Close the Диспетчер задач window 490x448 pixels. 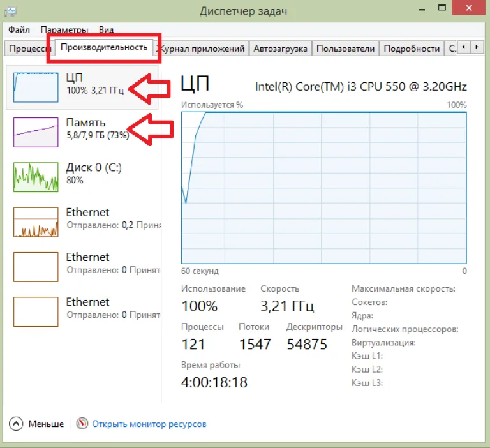click(469, 8)
